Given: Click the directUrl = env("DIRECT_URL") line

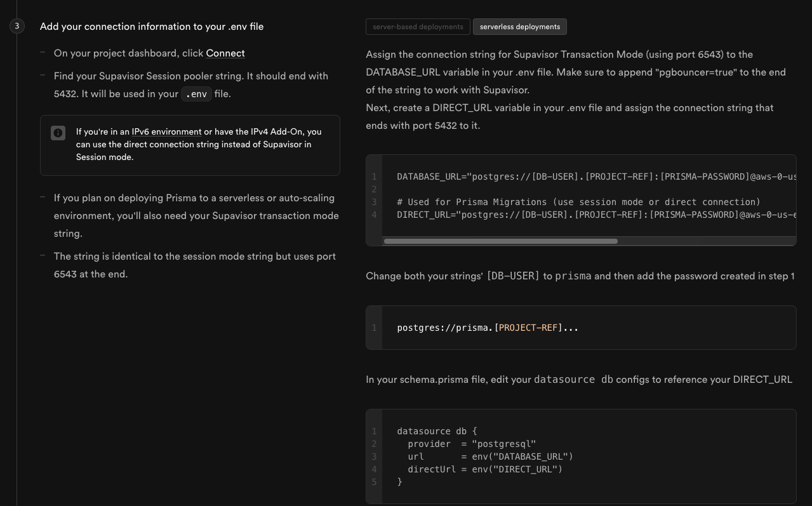Looking at the screenshot, I should point(485,469).
